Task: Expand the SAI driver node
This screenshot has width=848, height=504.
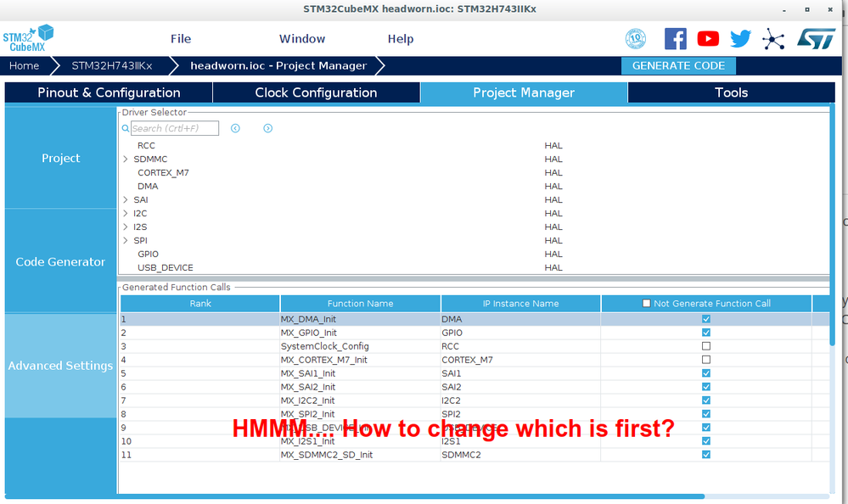Action: pos(126,199)
